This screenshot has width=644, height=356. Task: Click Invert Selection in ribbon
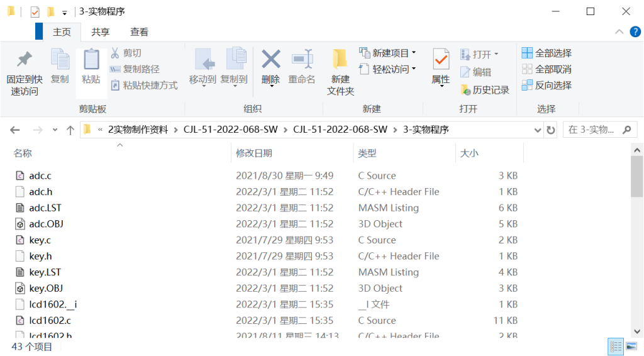point(547,85)
